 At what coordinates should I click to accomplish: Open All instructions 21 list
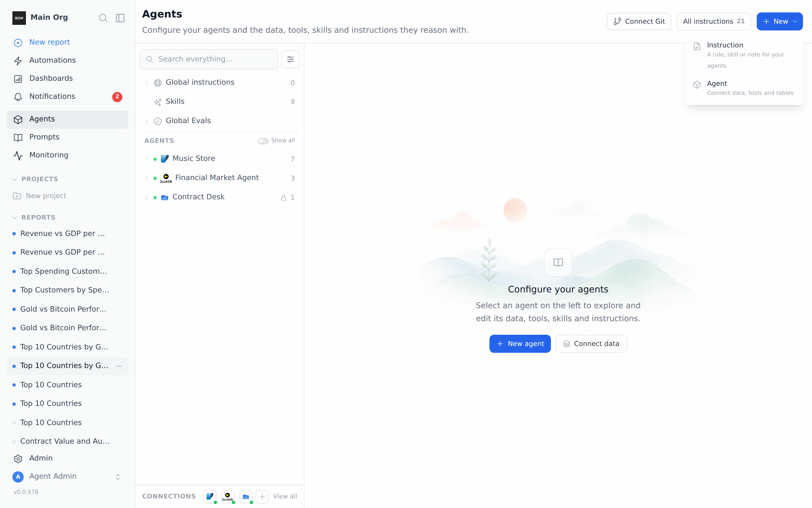pos(713,21)
